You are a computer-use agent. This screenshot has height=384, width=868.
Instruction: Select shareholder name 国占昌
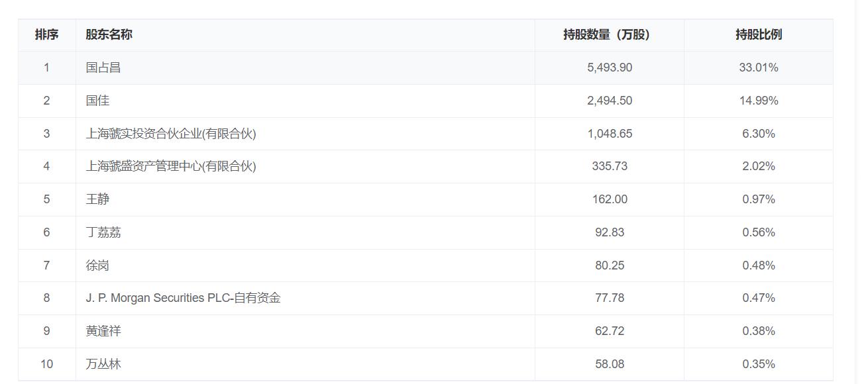click(x=103, y=68)
